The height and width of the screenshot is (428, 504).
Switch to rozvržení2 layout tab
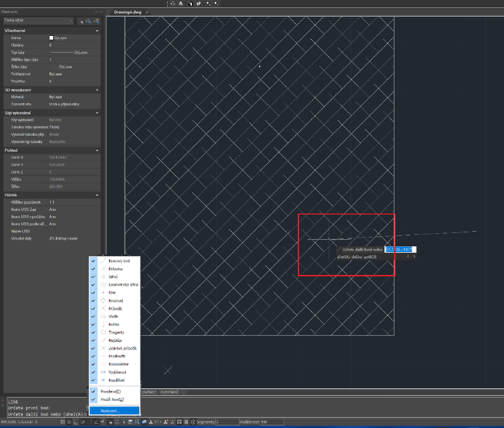pos(170,392)
